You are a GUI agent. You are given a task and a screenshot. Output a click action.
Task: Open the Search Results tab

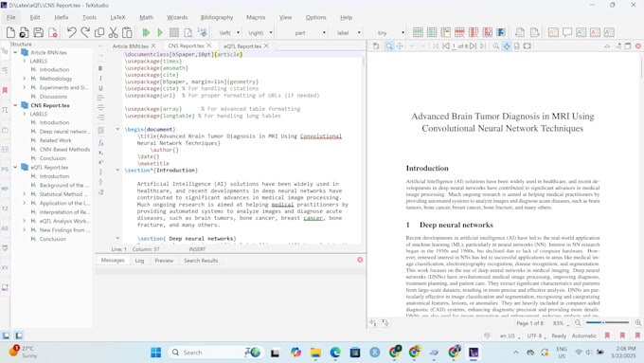201,261
